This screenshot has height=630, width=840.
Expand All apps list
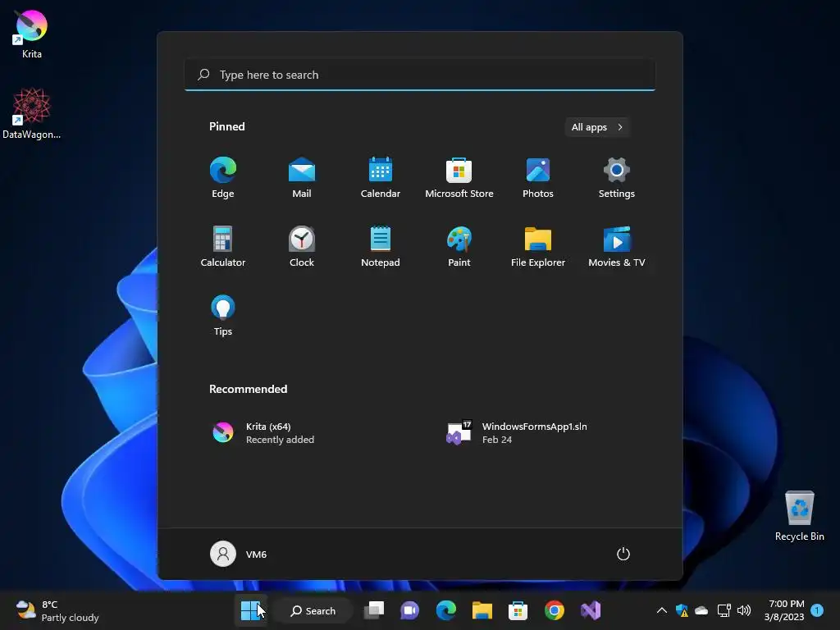[x=597, y=127]
